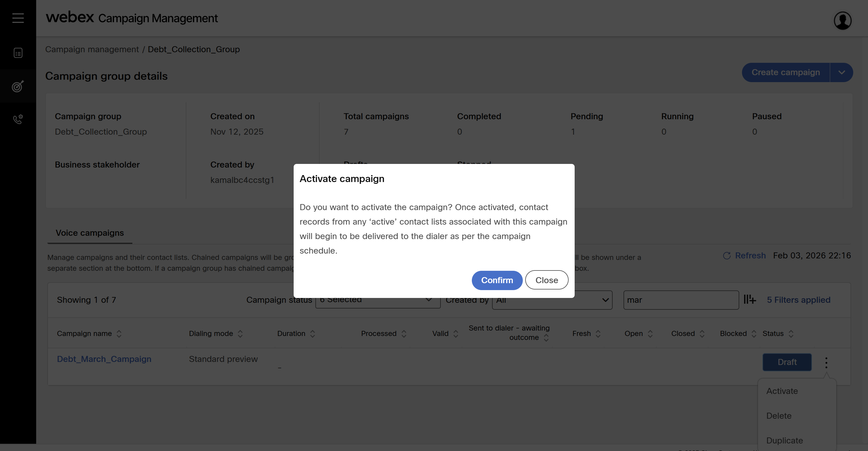Open the Debt_March_Campaign link
The image size is (868, 451).
click(x=104, y=359)
